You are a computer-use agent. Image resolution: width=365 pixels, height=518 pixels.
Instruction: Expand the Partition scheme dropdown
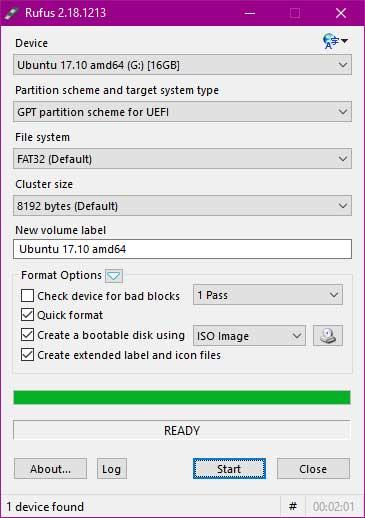tap(182, 112)
